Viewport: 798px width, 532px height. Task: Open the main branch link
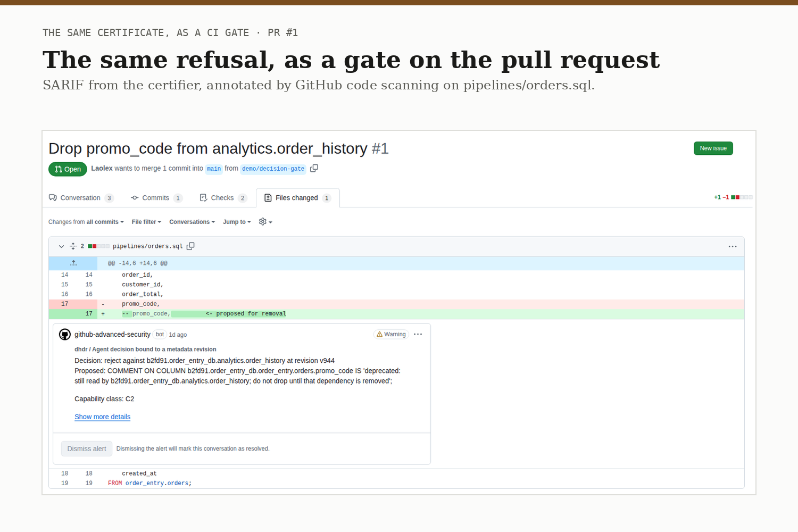click(x=214, y=169)
